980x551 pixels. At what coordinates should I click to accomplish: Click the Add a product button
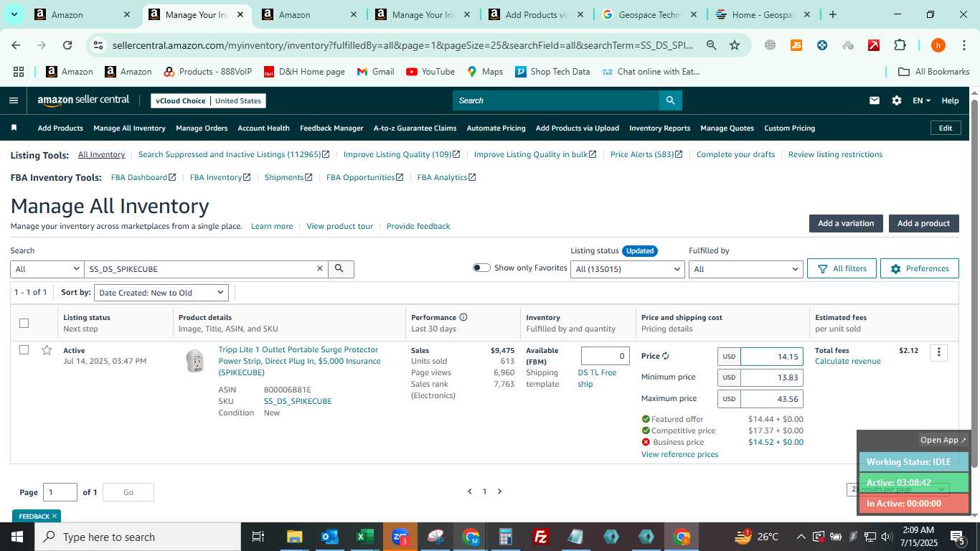(x=924, y=223)
